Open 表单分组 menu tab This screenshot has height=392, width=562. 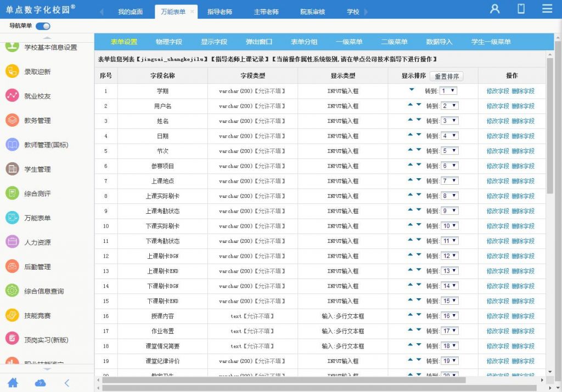pyautogui.click(x=304, y=42)
